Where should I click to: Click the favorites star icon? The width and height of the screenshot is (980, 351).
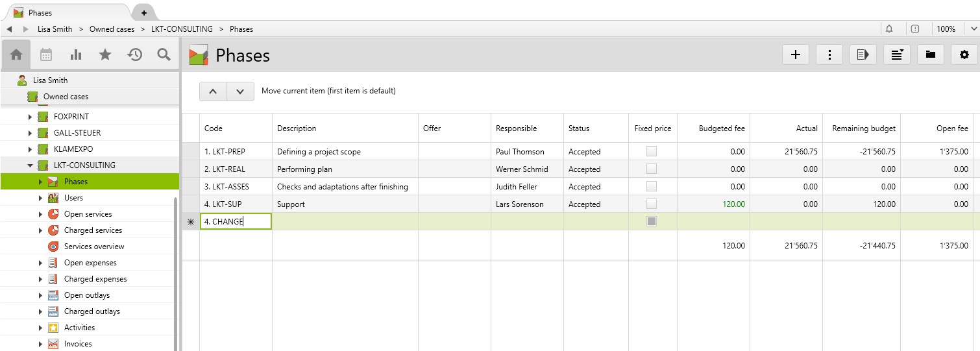pyautogui.click(x=105, y=54)
